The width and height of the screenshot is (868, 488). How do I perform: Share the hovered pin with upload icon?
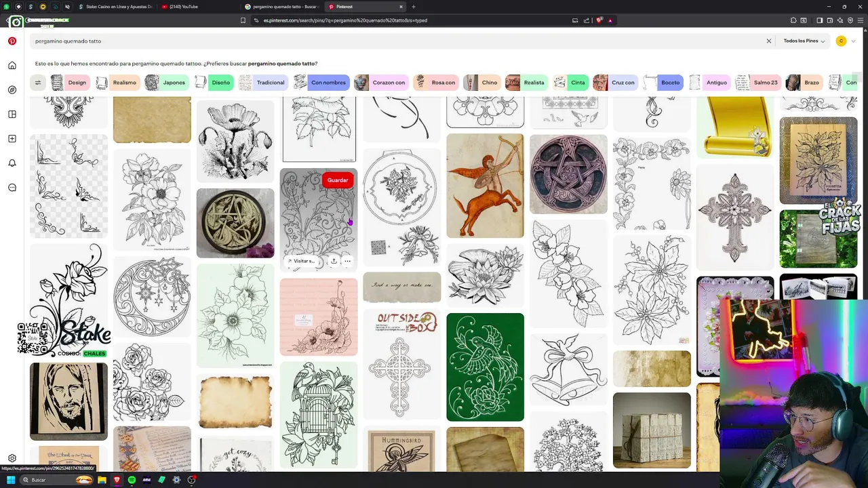click(x=334, y=261)
